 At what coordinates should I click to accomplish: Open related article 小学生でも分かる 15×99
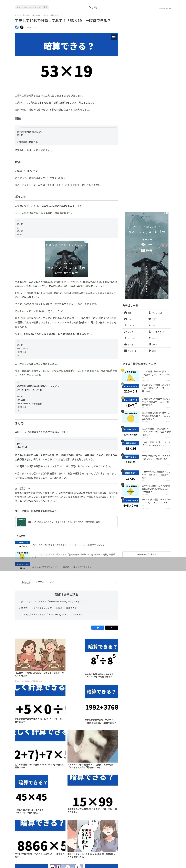coord(49,608)
